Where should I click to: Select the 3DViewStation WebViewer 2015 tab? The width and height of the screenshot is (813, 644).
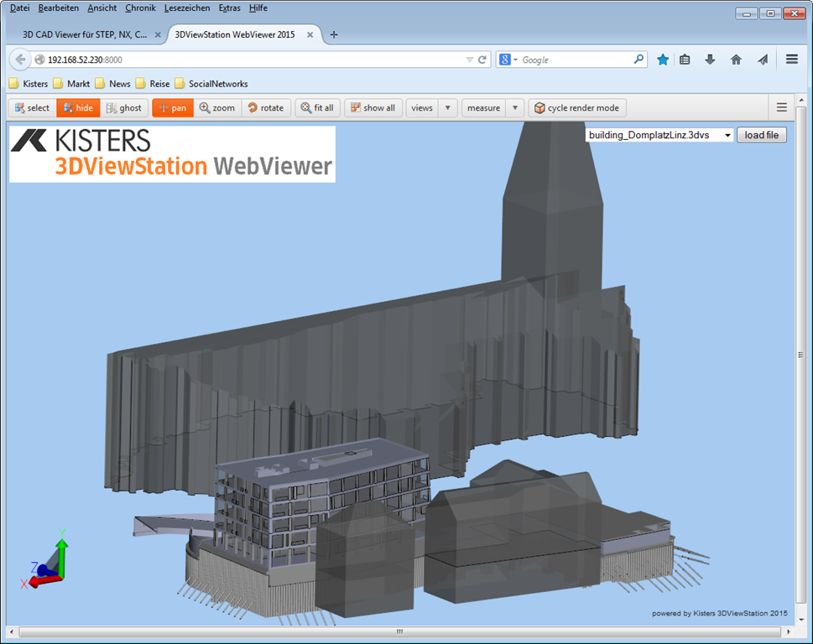coord(235,34)
